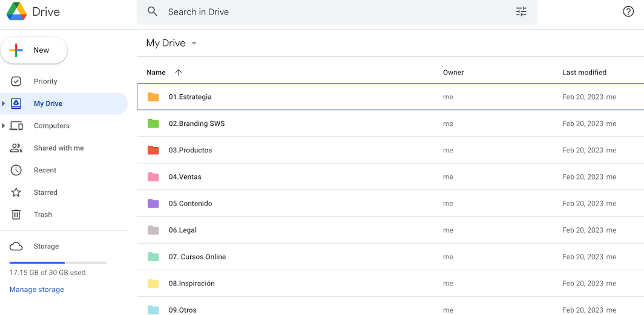Click the colorful plus icon in New
This screenshot has height=315, width=644.
16,50
